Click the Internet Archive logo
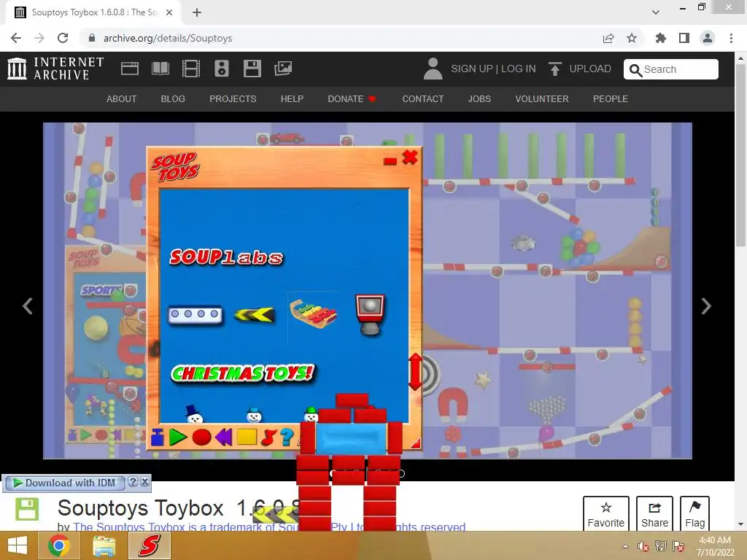This screenshot has height=560, width=747. tap(55, 69)
